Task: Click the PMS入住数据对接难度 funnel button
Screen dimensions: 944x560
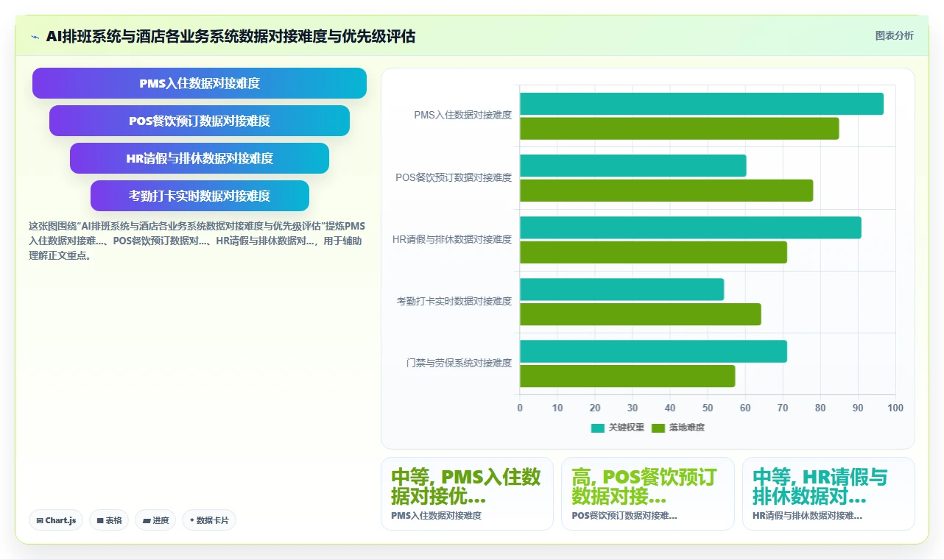Action: (200, 83)
